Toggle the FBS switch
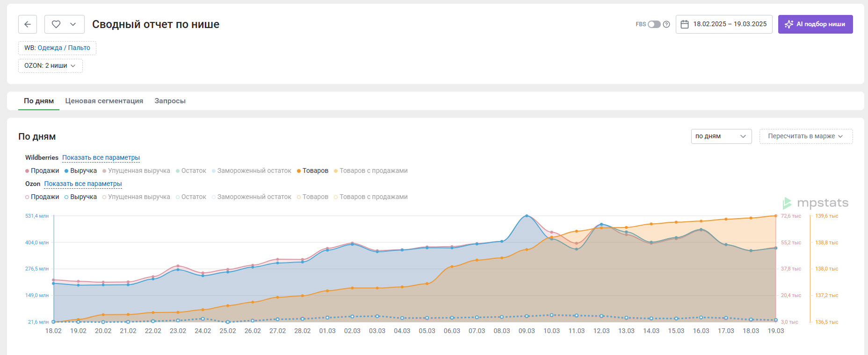Screen dimensions: 868x355 [x=654, y=24]
